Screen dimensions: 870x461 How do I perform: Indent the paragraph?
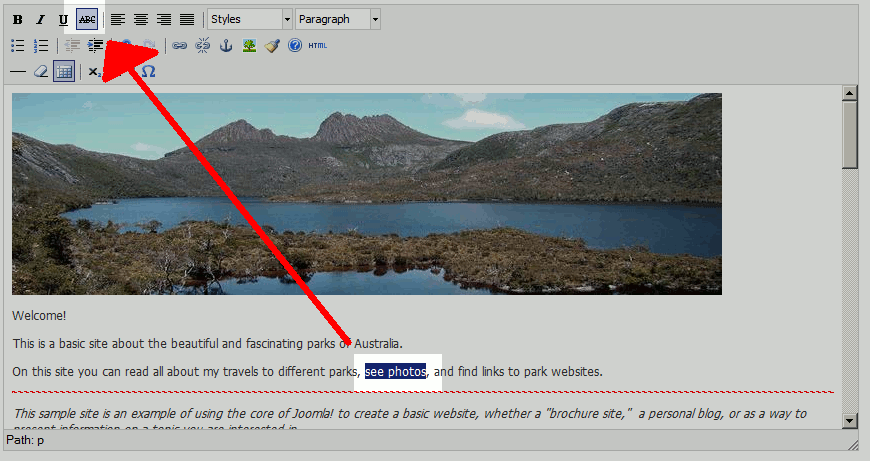tap(95, 45)
